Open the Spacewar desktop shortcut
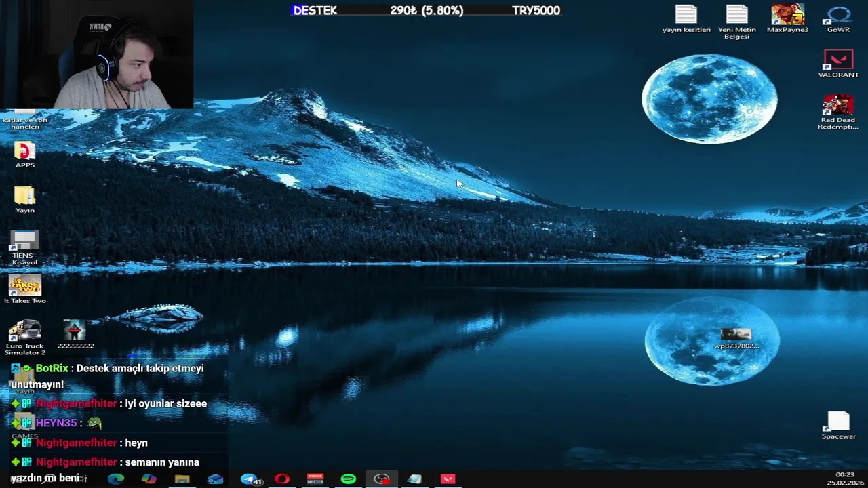868x488 pixels. pyautogui.click(x=839, y=426)
